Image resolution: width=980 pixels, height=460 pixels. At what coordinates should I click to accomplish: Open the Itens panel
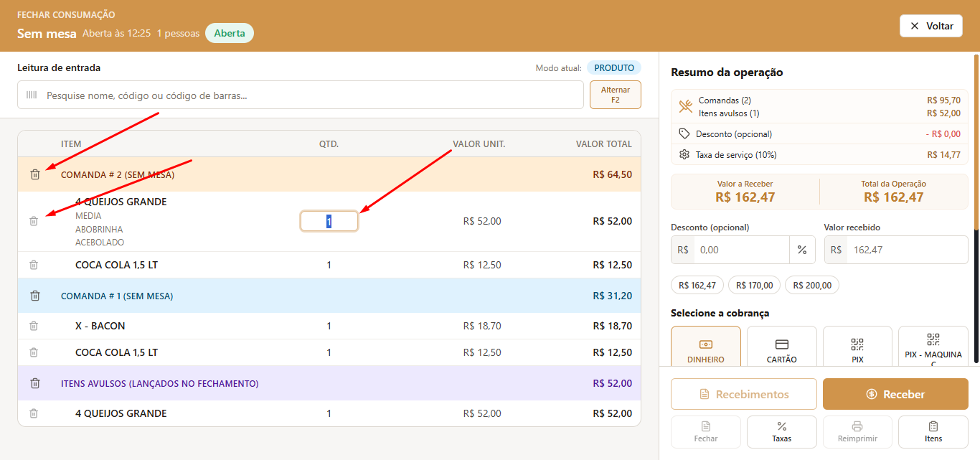[933, 432]
